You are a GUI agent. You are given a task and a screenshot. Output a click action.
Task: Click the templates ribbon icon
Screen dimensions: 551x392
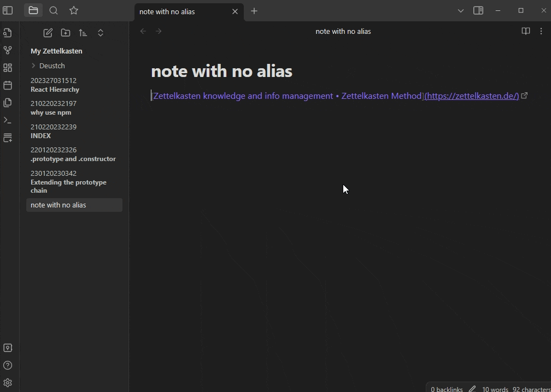click(x=8, y=103)
